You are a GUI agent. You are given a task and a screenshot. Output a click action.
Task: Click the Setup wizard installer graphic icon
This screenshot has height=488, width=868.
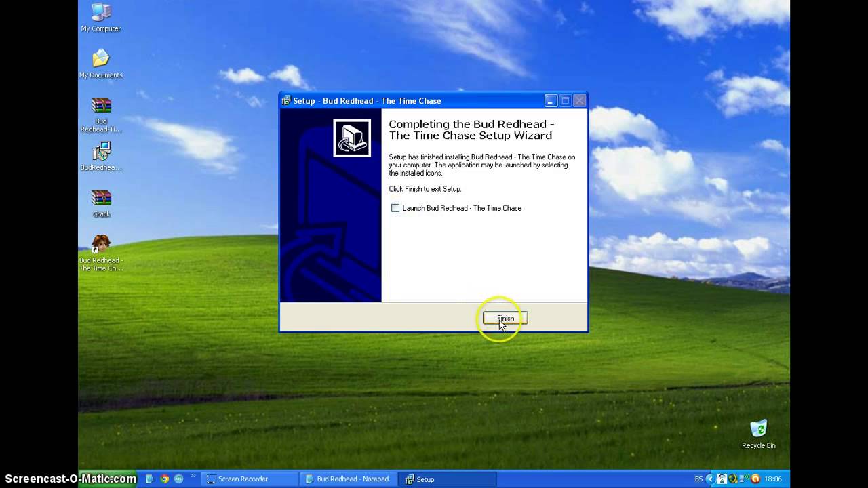[352, 138]
